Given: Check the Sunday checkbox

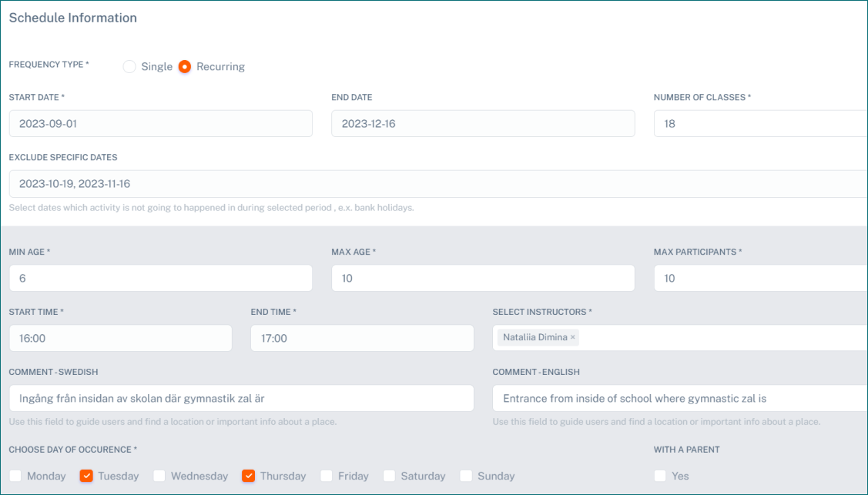Looking at the screenshot, I should coord(466,476).
